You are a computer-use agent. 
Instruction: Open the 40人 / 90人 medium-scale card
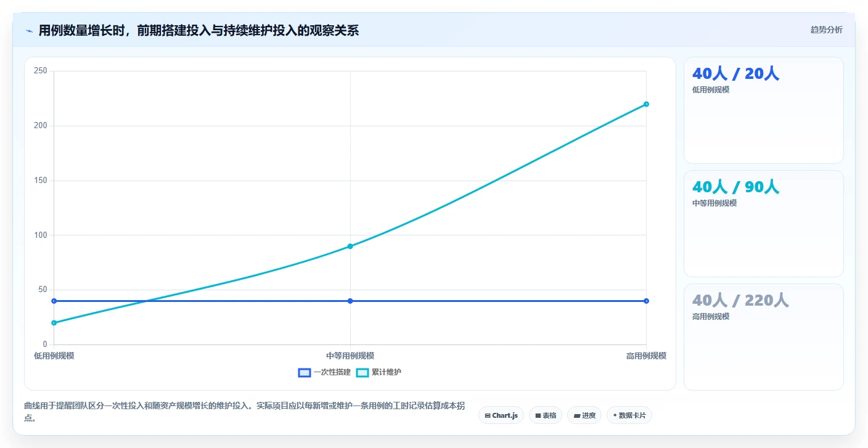(x=763, y=224)
